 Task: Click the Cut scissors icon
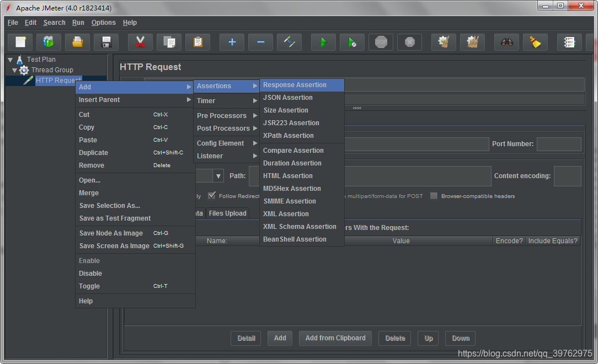140,42
